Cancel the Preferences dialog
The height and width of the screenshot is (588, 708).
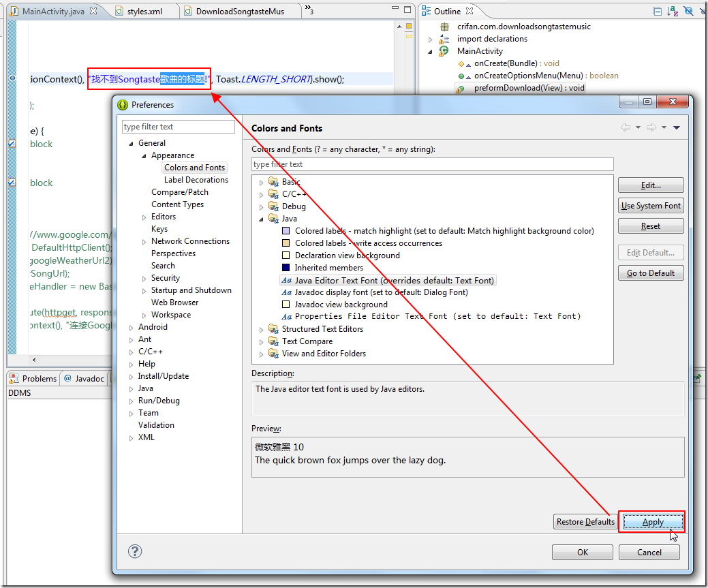click(649, 553)
